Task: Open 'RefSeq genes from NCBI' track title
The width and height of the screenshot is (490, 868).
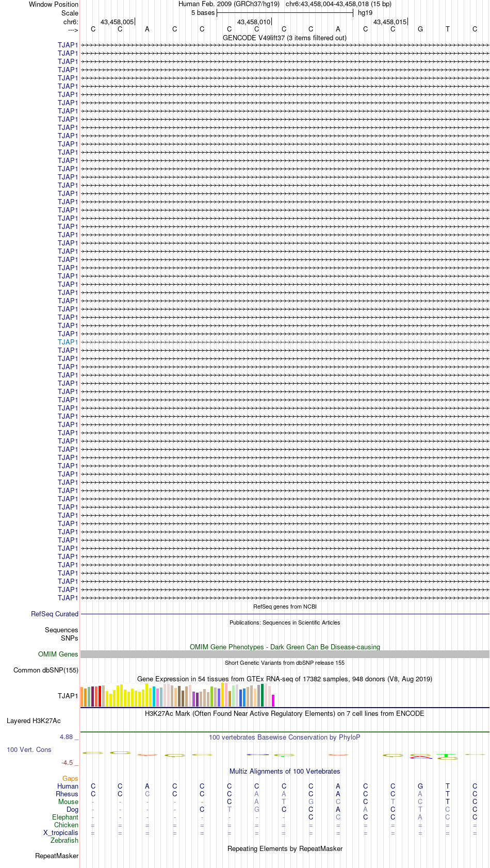Action: pyautogui.click(x=285, y=607)
